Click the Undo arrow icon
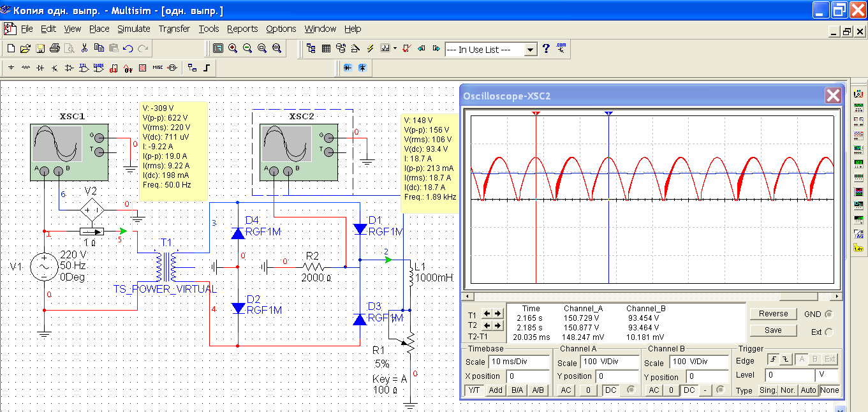The height and width of the screenshot is (412, 868). 128,48
